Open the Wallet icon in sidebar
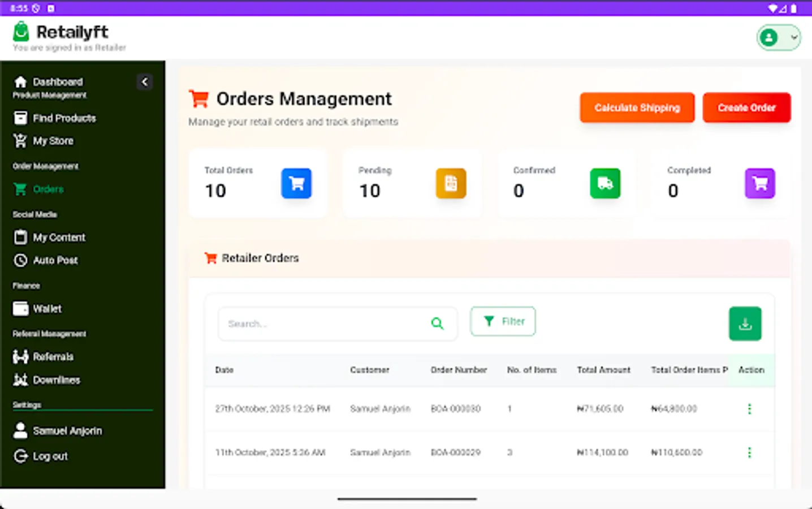 [20, 308]
